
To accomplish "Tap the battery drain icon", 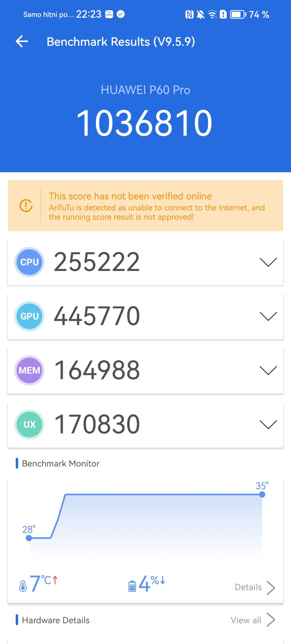I will tap(132, 586).
